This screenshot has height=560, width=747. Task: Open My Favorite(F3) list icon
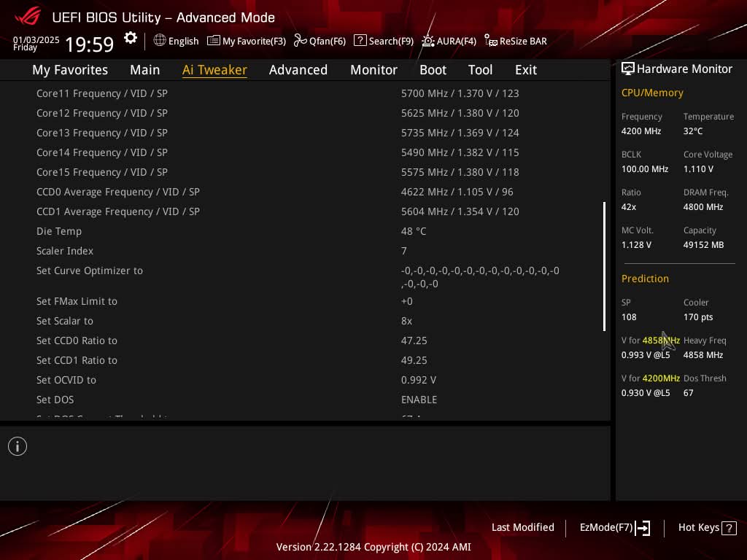point(214,41)
